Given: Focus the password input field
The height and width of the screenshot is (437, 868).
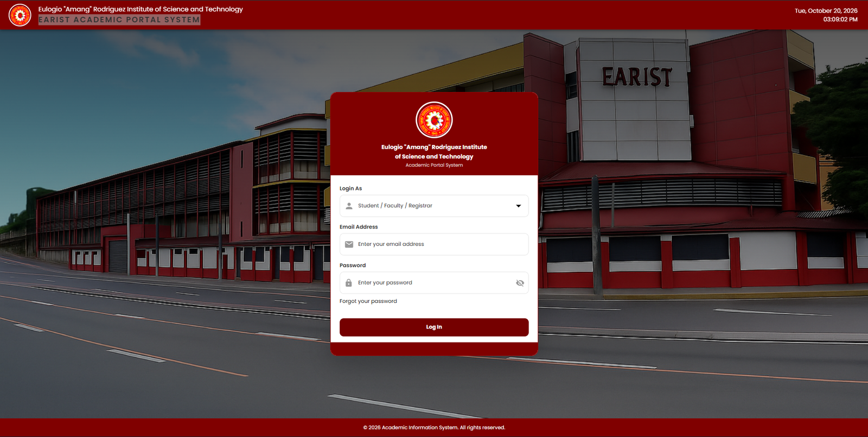Looking at the screenshot, I should coord(434,283).
